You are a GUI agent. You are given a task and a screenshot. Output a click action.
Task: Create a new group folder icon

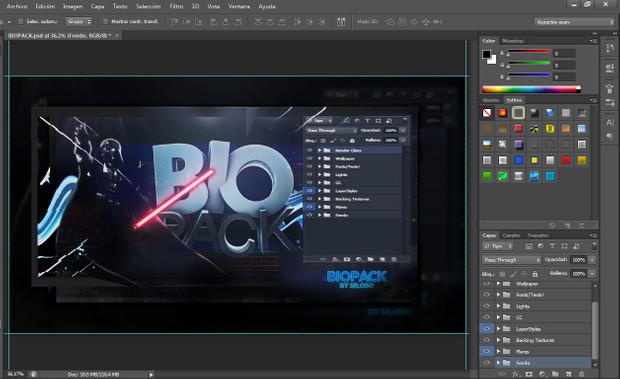pos(555,374)
